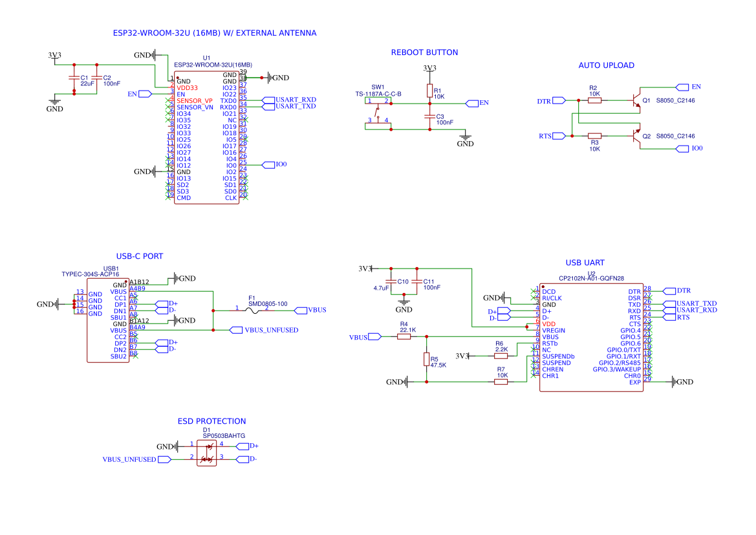Select fuse F1 SMD0805-100 symbol

(252, 311)
